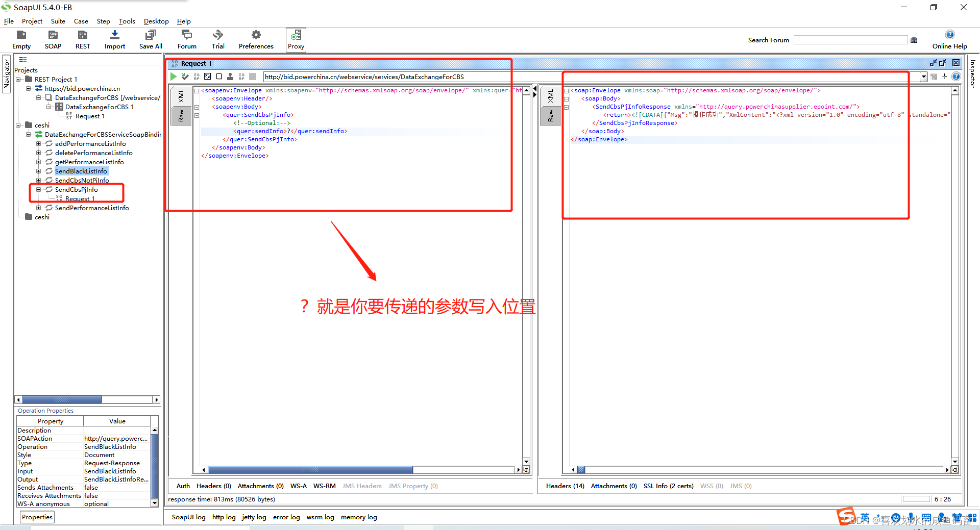Open the Project menu
Image resolution: width=980 pixels, height=530 pixels.
click(x=32, y=21)
